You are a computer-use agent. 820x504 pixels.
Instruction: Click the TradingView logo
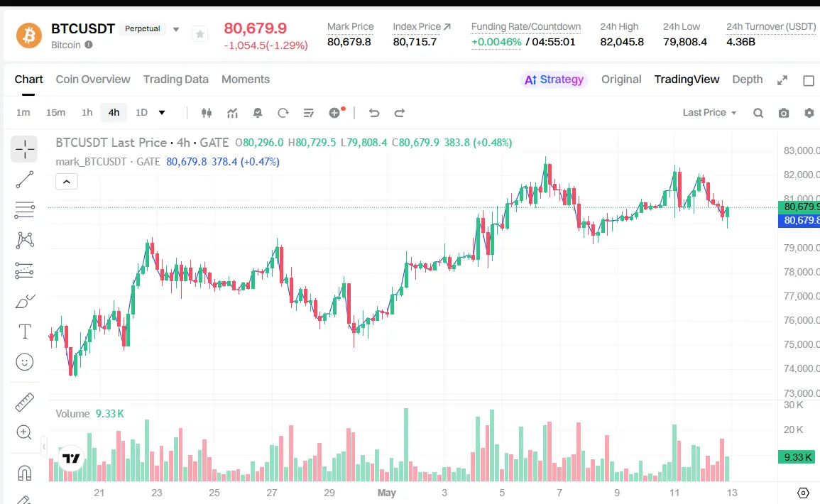click(71, 459)
